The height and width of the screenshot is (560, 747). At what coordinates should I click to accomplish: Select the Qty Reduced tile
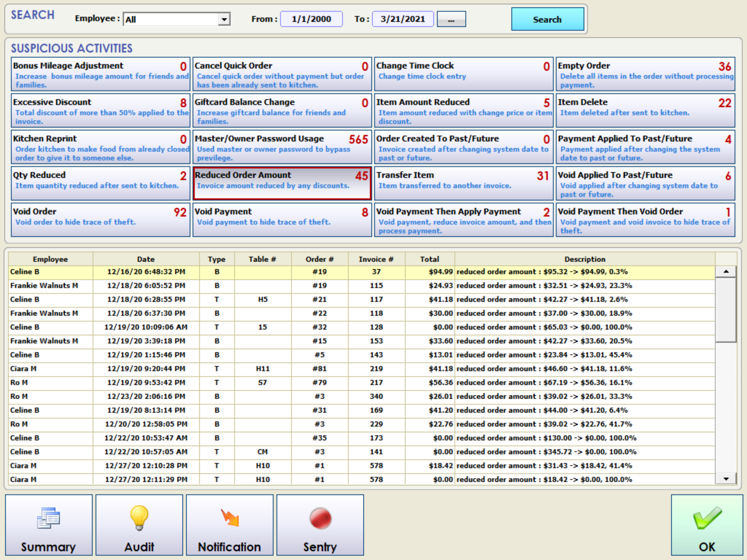tap(100, 184)
